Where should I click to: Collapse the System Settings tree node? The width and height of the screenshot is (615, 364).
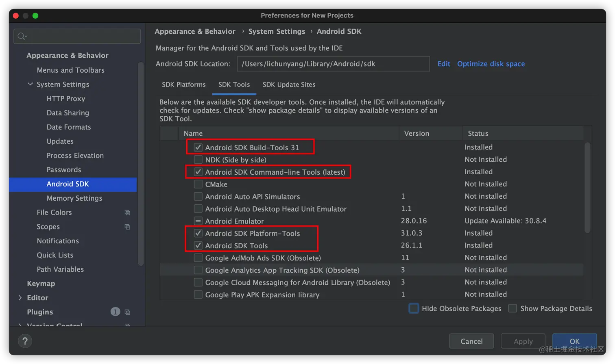point(30,84)
